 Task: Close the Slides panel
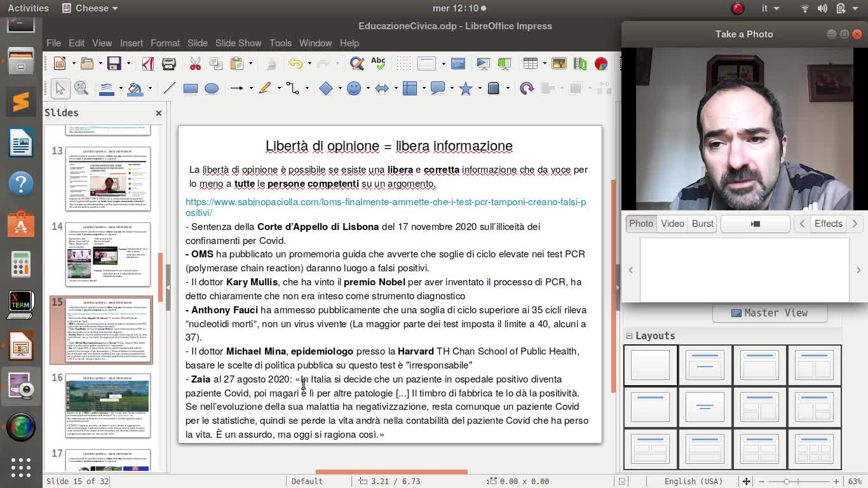[x=159, y=113]
